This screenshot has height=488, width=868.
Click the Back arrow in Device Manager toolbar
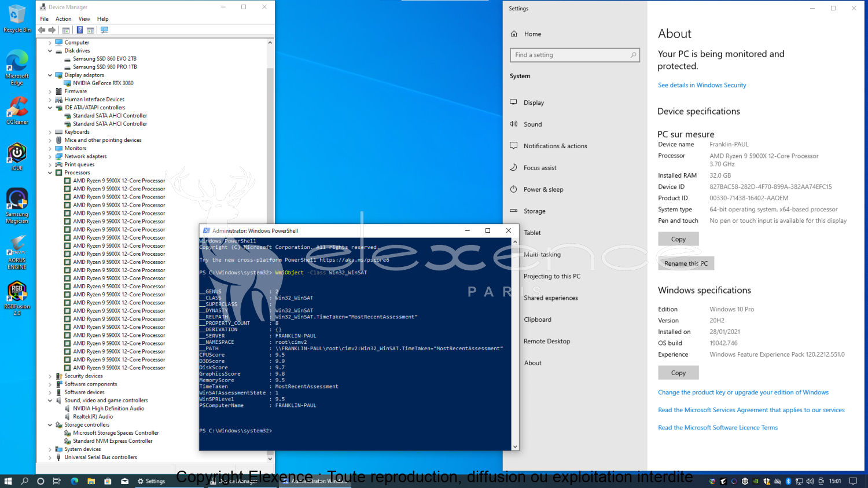click(42, 30)
